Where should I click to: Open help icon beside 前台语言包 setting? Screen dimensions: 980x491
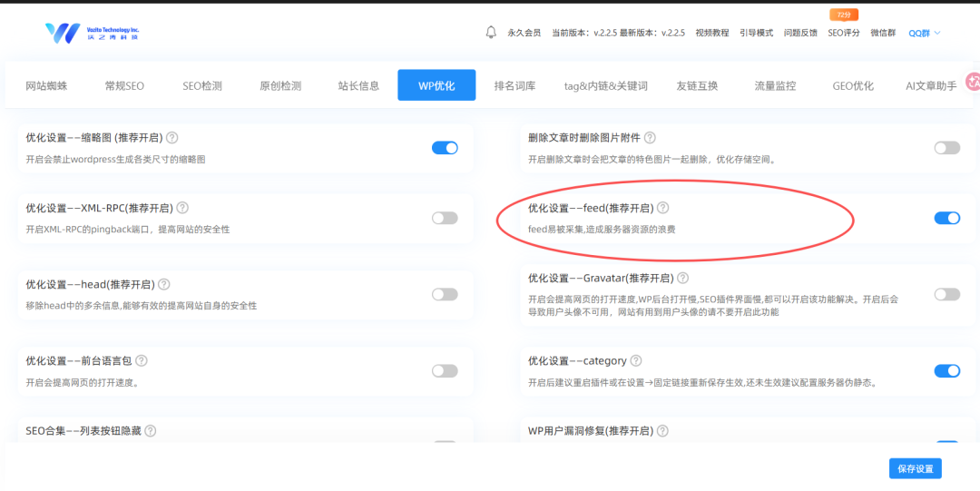[x=142, y=360]
